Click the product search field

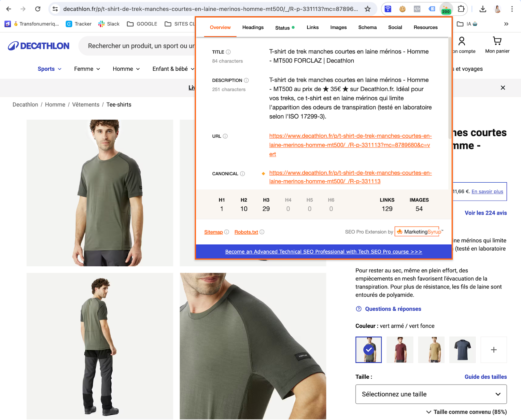click(137, 46)
